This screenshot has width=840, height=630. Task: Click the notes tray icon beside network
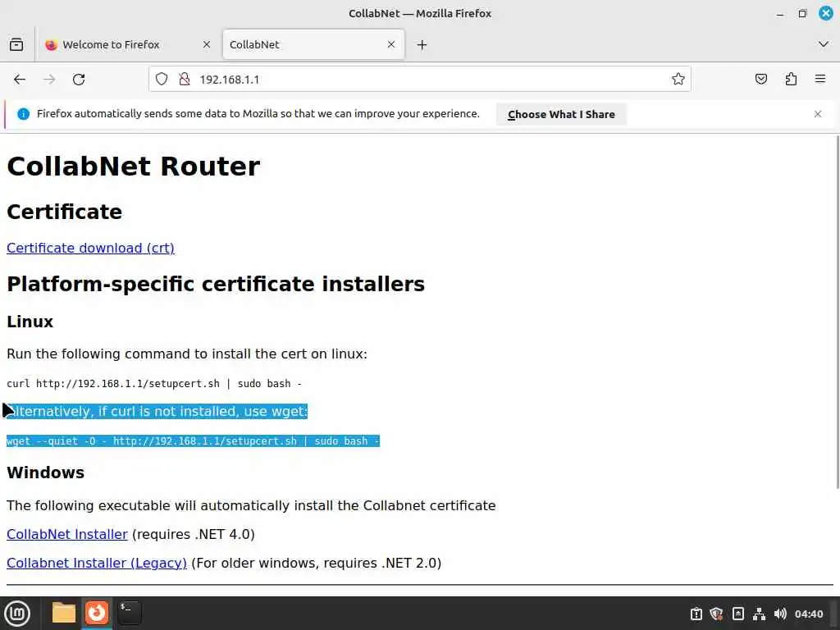tap(738, 614)
